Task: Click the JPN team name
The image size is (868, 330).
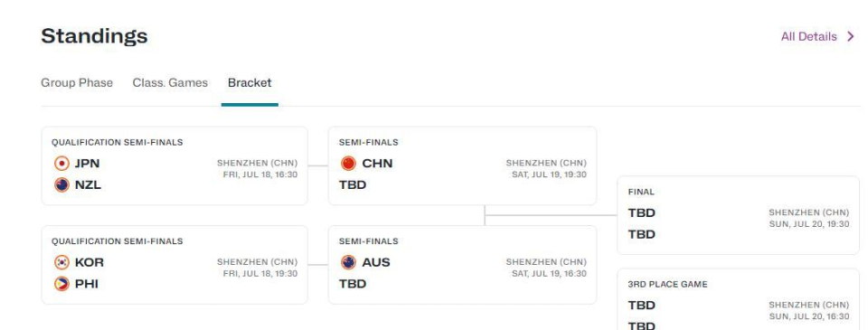Action: (x=88, y=164)
